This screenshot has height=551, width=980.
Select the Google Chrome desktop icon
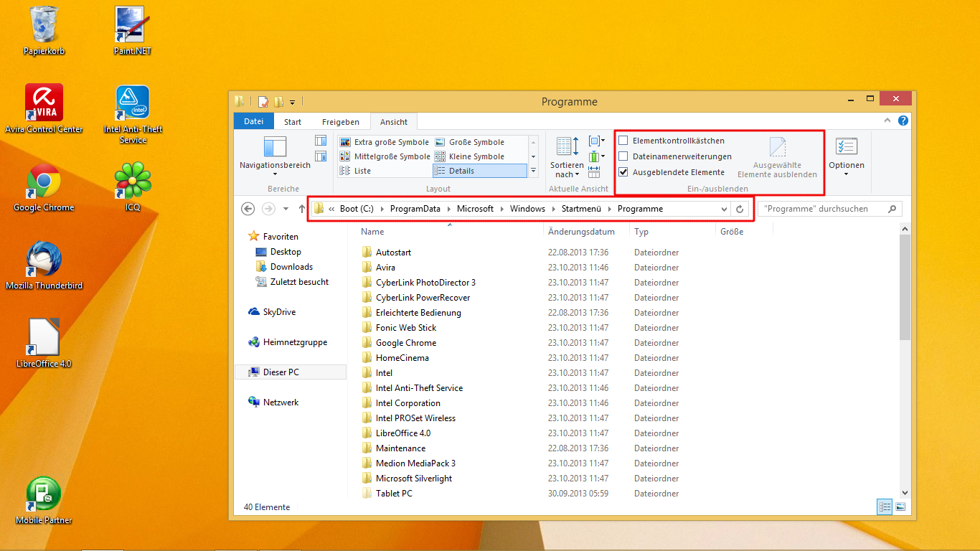click(x=44, y=187)
